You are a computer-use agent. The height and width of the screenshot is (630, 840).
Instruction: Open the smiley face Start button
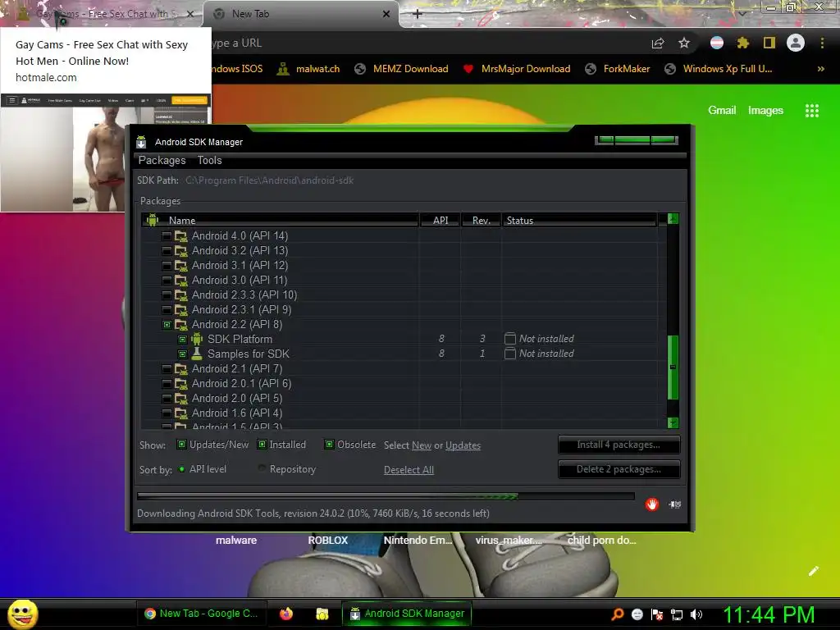pos(23,614)
